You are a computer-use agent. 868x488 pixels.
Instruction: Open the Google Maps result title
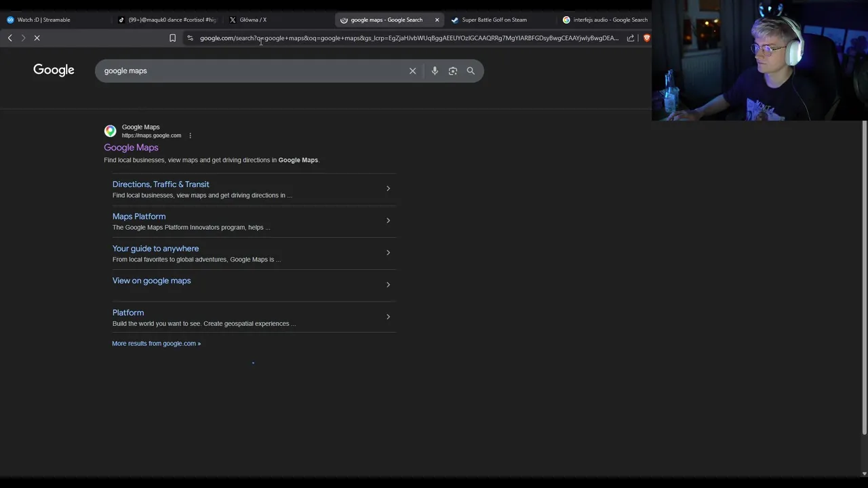click(x=131, y=148)
